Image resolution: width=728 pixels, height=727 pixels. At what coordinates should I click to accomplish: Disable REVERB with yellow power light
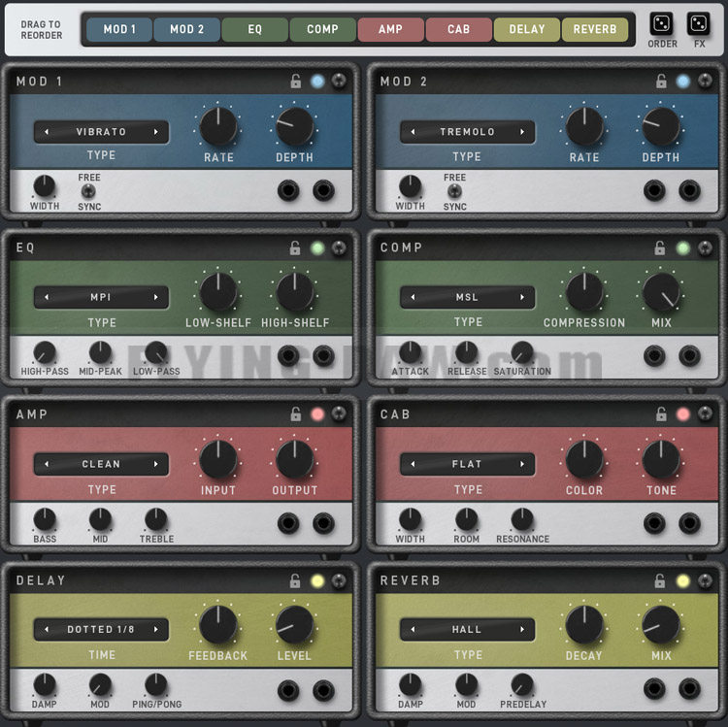pyautogui.click(x=683, y=580)
